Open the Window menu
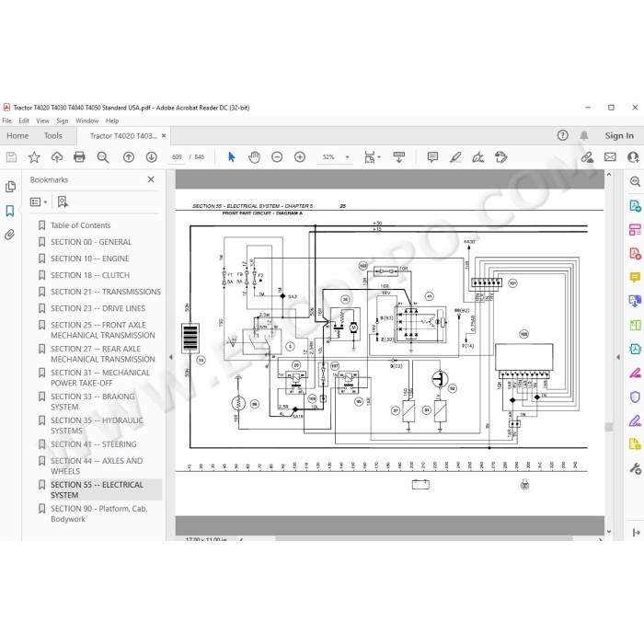This screenshot has width=644, height=644. [x=87, y=121]
